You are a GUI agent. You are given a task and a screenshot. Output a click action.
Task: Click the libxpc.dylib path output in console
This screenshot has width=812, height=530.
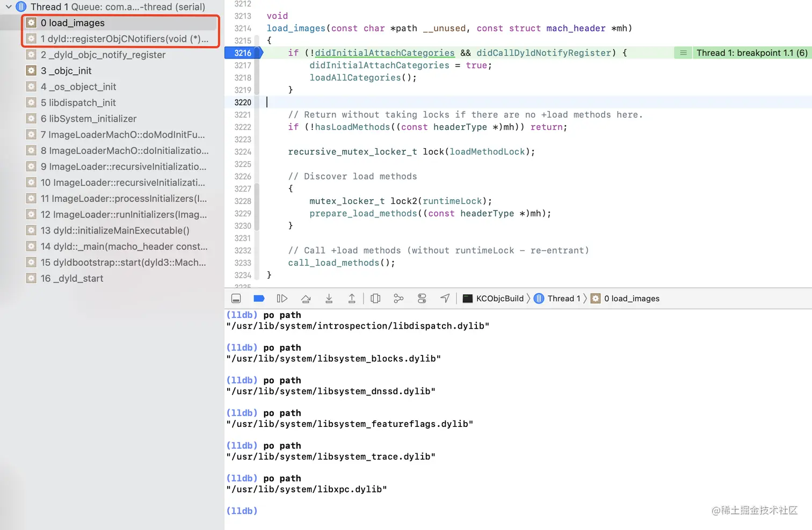[307, 490]
